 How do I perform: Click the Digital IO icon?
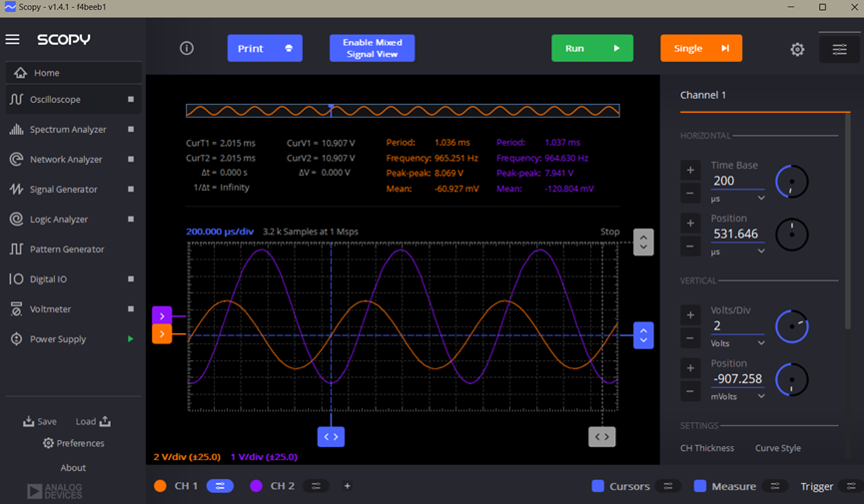click(16, 279)
